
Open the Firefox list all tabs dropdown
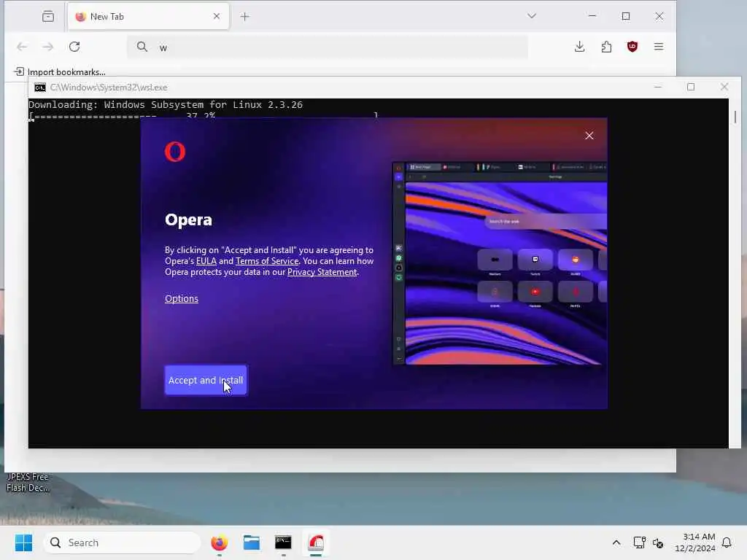pyautogui.click(x=532, y=16)
